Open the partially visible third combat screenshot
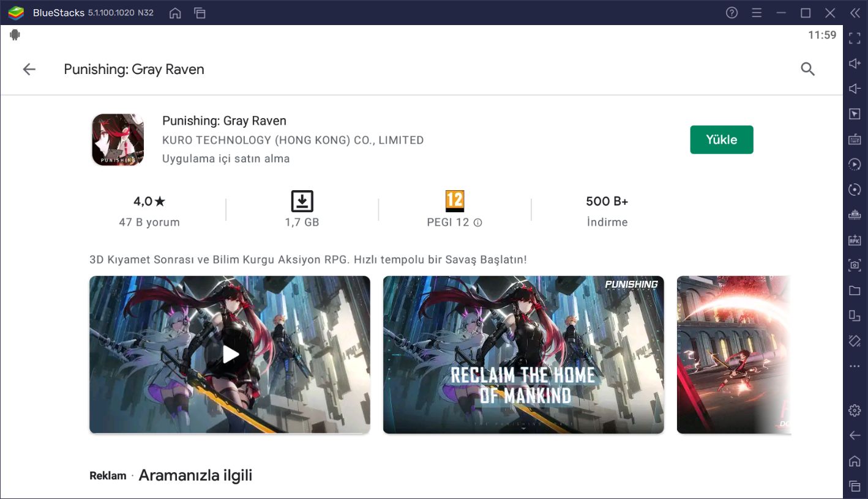868x499 pixels. 734,355
